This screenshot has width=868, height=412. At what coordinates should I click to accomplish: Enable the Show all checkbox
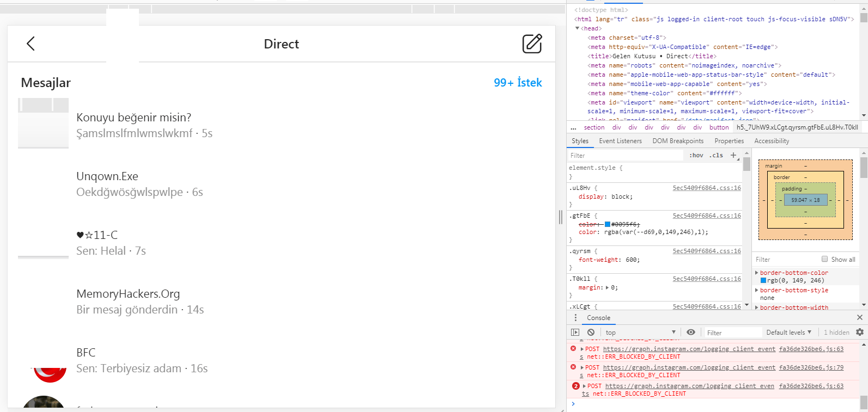(825, 259)
